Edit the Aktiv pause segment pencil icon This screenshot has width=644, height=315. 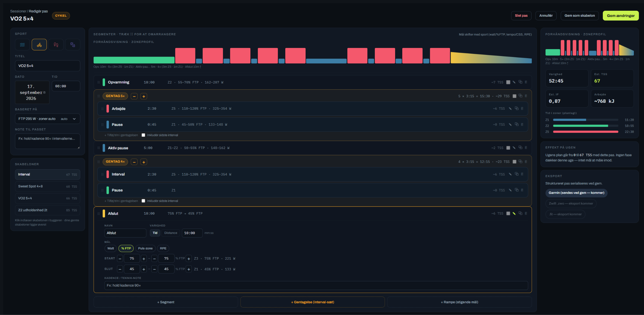point(514,148)
